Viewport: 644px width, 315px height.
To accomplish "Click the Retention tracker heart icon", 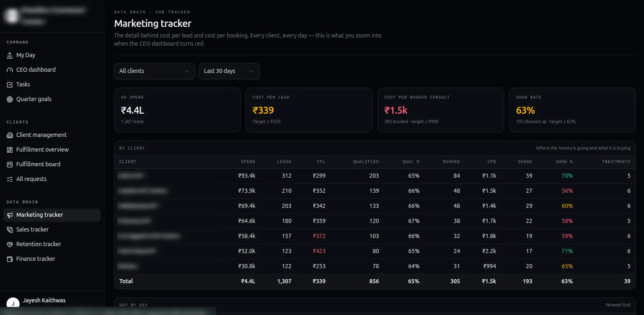I will click(10, 245).
